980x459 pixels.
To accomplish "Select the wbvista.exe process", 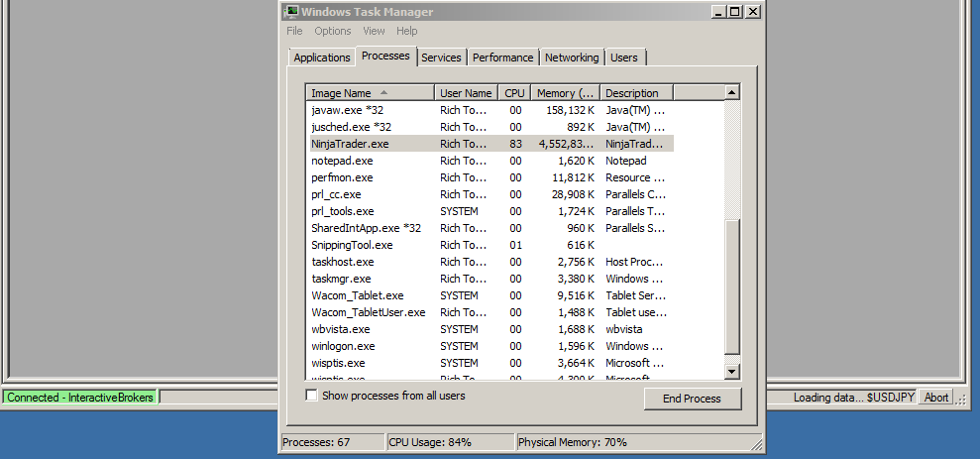I will click(491, 329).
